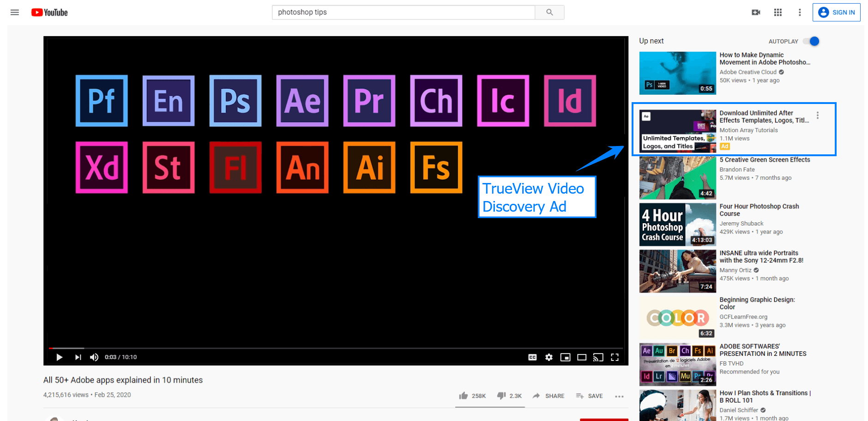This screenshot has height=421, width=868.
Task: Enable closed captions on the video
Action: [x=532, y=357]
